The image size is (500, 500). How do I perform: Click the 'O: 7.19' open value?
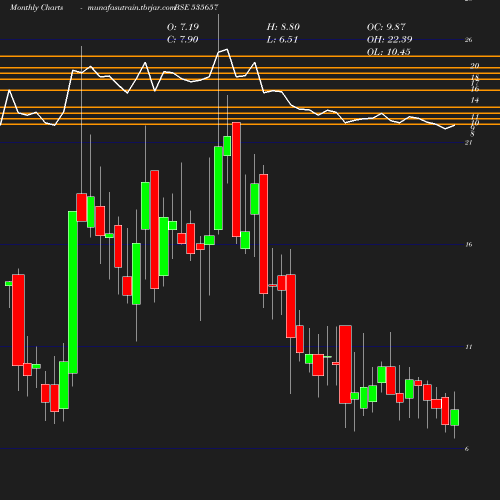click(183, 27)
